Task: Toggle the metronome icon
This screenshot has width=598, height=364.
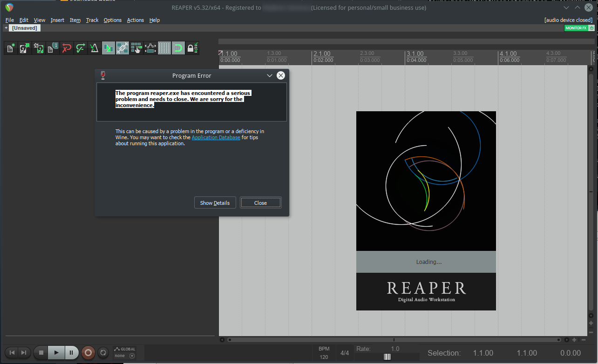Action: tap(94, 48)
